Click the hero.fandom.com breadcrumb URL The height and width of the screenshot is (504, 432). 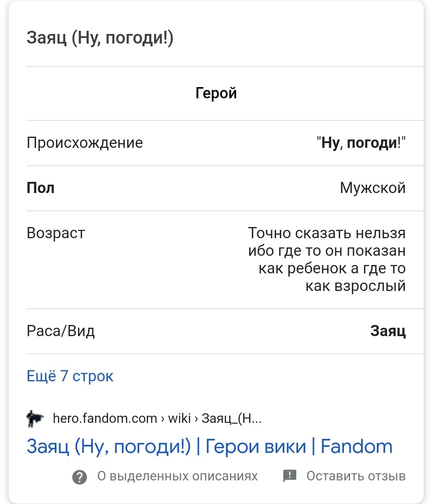point(157,418)
